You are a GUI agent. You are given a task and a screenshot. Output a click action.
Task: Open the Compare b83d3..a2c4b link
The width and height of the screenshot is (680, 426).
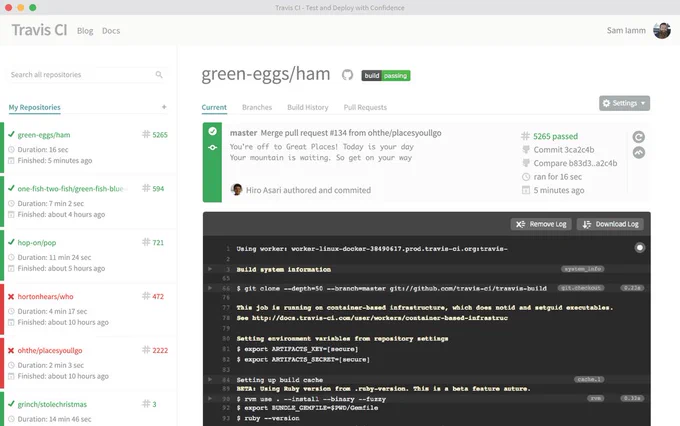tap(575, 163)
